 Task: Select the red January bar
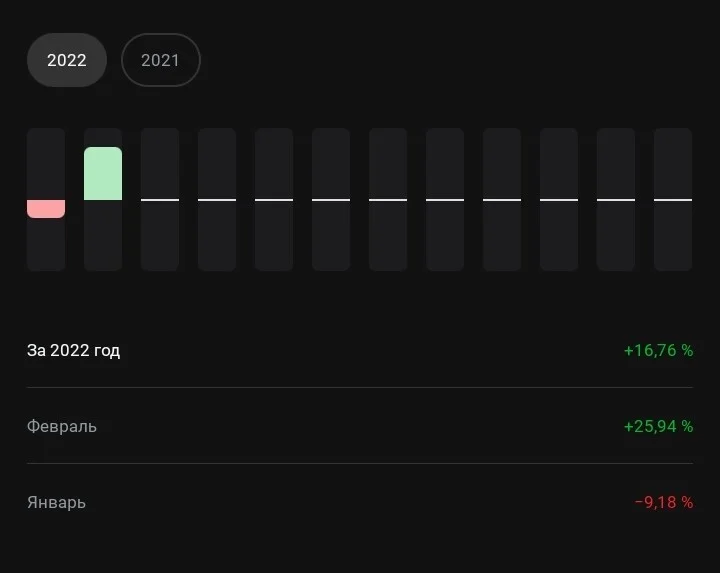46,209
